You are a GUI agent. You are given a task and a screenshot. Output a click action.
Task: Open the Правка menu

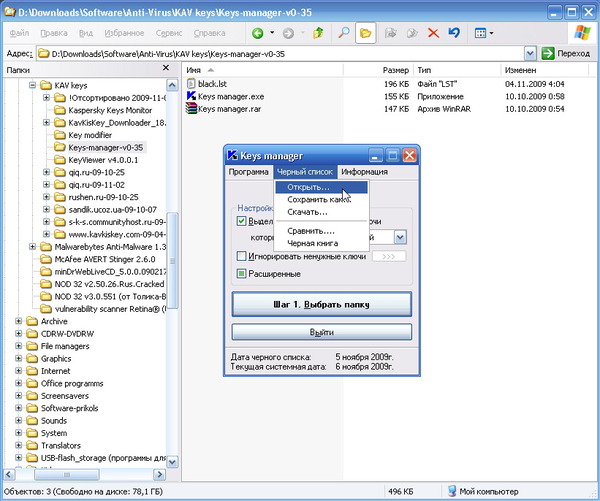54,33
